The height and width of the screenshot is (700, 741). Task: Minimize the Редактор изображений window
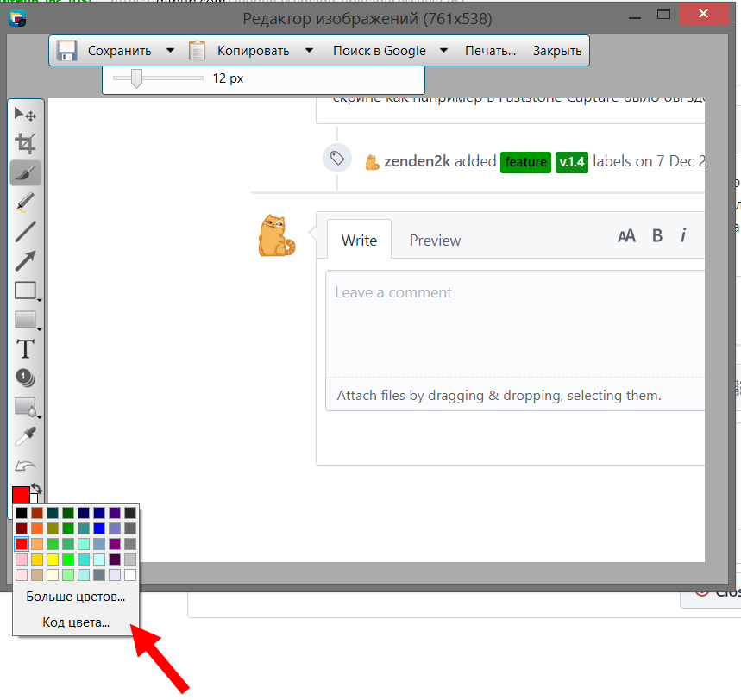635,18
